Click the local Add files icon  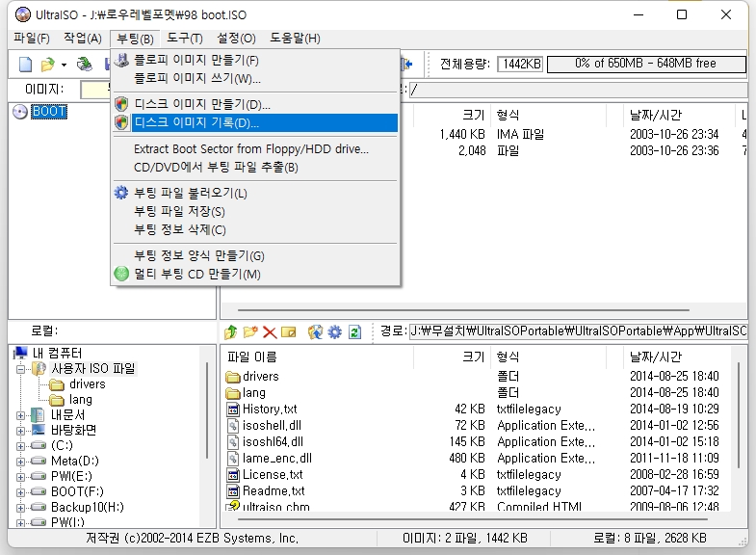tap(315, 331)
